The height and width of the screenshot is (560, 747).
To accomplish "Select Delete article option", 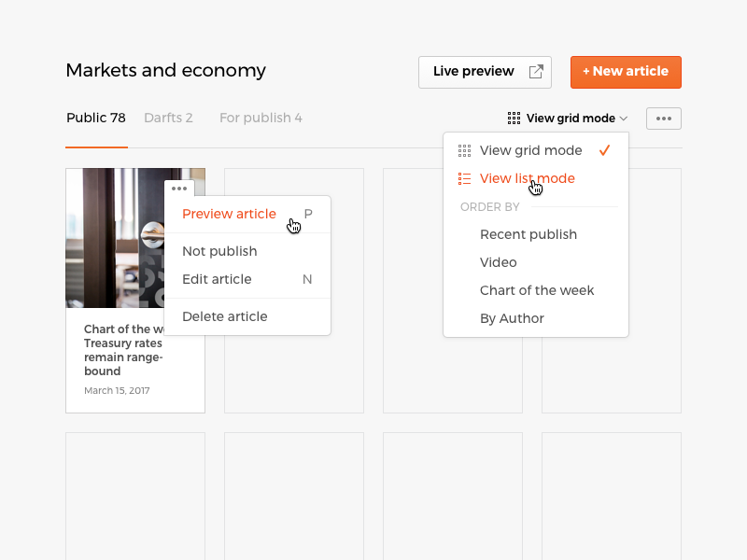I will point(225,316).
